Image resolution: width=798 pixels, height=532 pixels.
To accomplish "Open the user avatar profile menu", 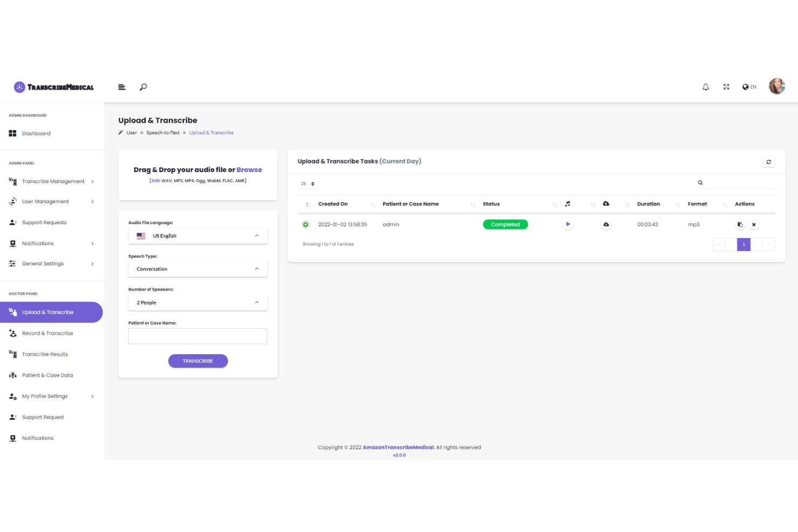I will coord(777,86).
